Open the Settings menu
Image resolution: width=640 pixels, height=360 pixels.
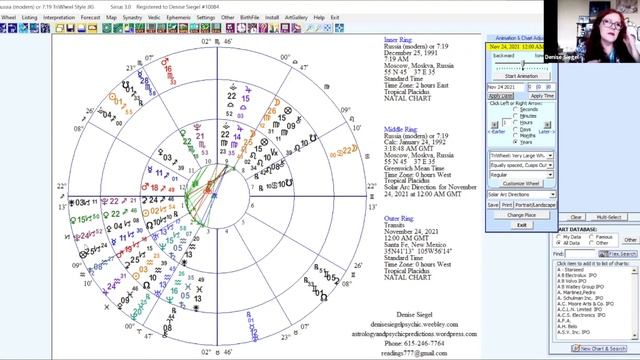pos(206,18)
